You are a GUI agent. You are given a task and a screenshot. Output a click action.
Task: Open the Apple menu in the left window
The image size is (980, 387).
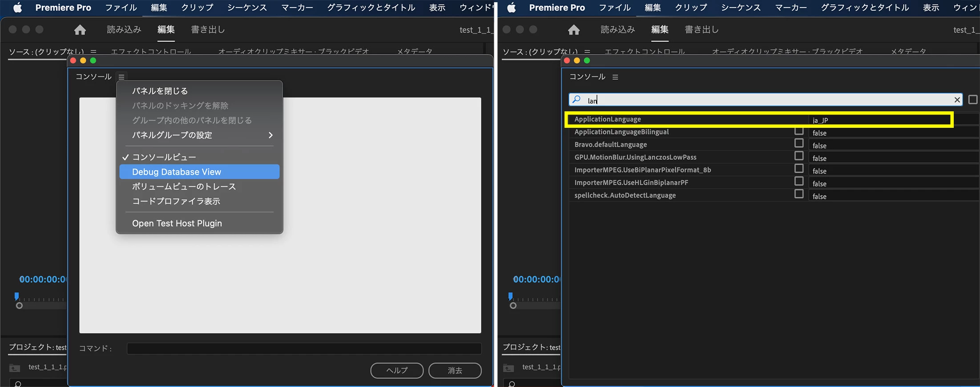coord(17,8)
